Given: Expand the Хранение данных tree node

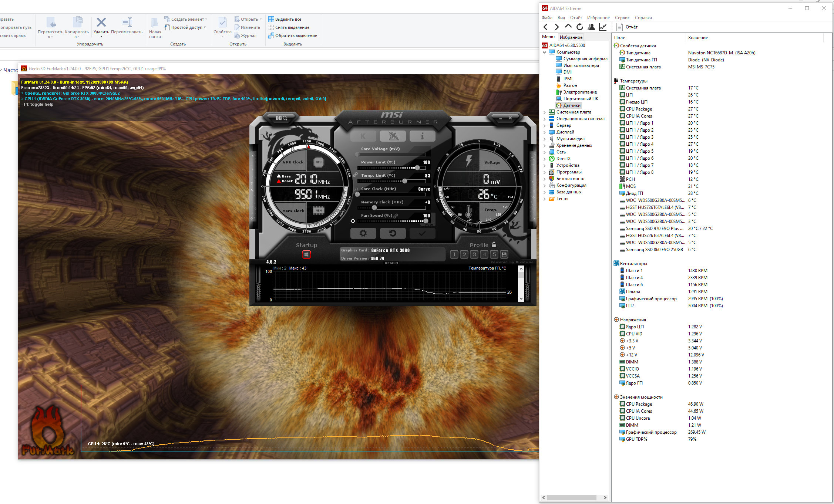Looking at the screenshot, I should (545, 145).
